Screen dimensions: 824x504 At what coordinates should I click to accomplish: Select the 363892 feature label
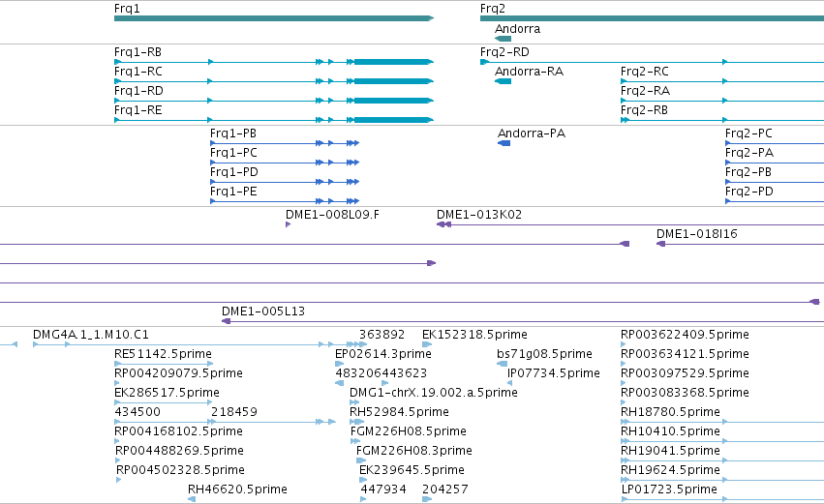tap(382, 335)
